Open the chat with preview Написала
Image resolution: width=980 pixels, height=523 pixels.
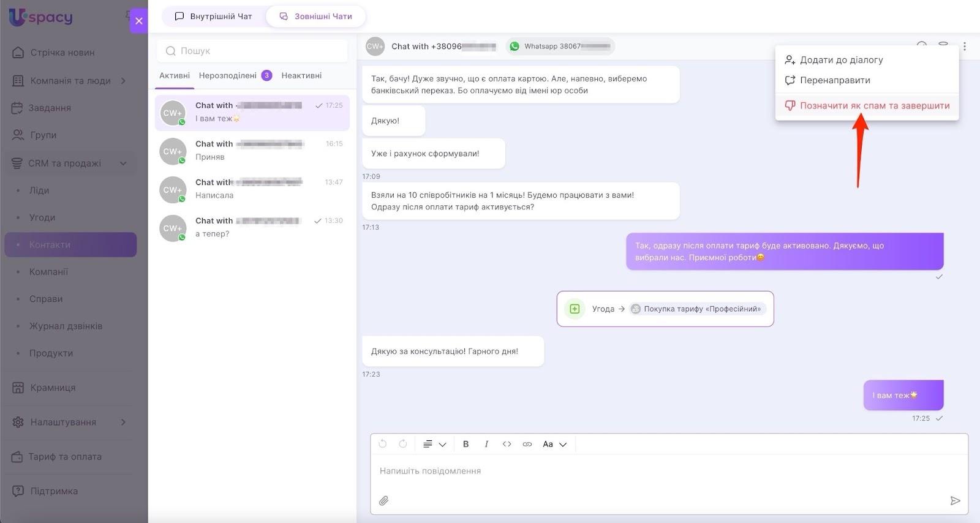[x=252, y=190]
